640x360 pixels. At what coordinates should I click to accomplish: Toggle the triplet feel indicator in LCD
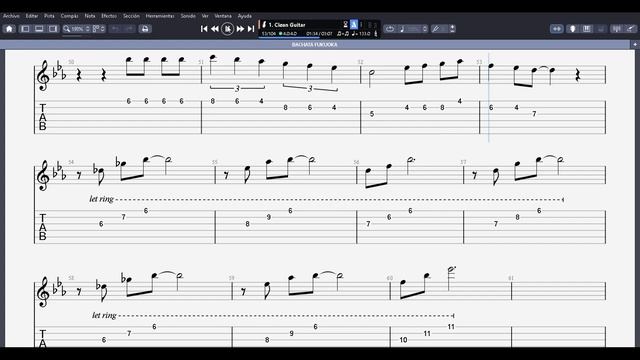point(343,33)
